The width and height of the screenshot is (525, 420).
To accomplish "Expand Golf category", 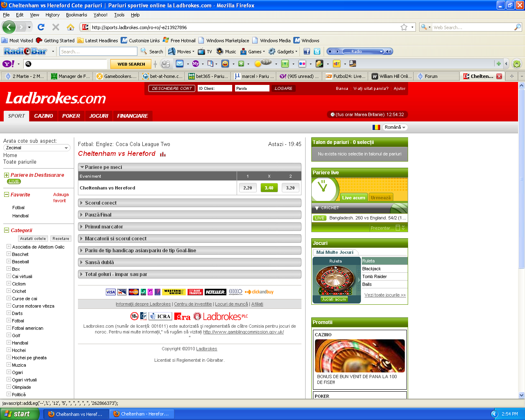I will pyautogui.click(x=9, y=336).
